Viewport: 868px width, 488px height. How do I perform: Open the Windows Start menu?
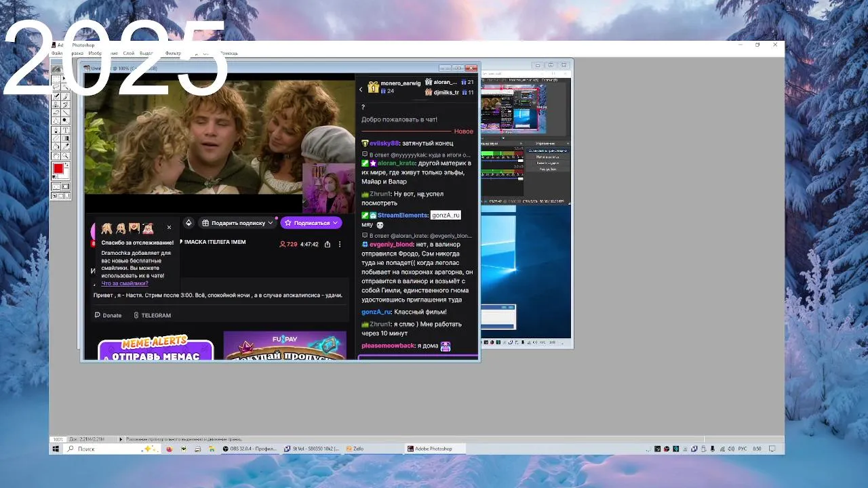[x=56, y=449]
